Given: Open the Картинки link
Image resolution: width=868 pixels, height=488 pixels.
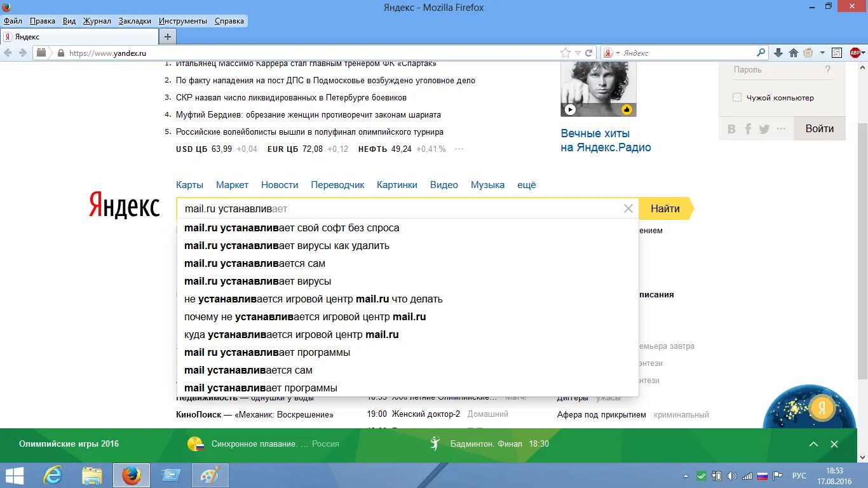Looking at the screenshot, I should click(x=397, y=185).
